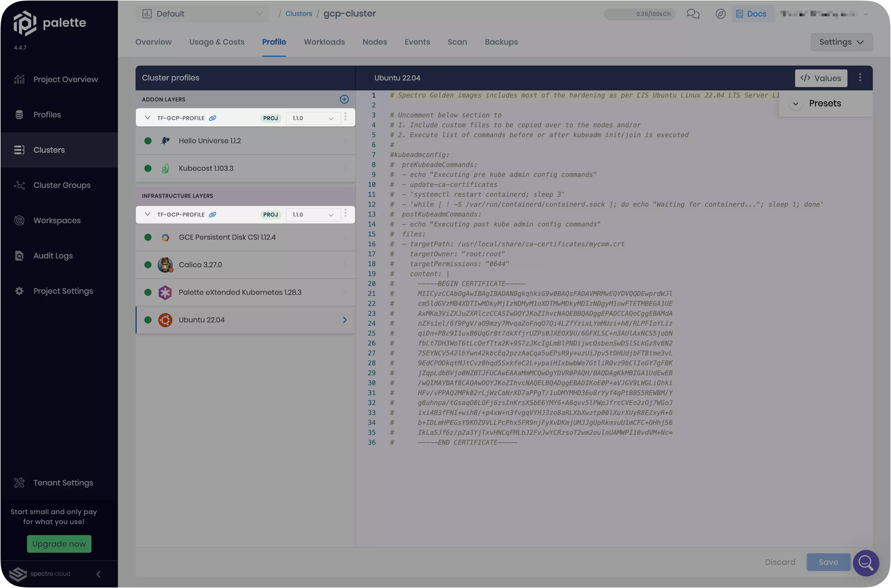Switch to the Scan tab
This screenshot has width=891, height=588.
point(457,42)
